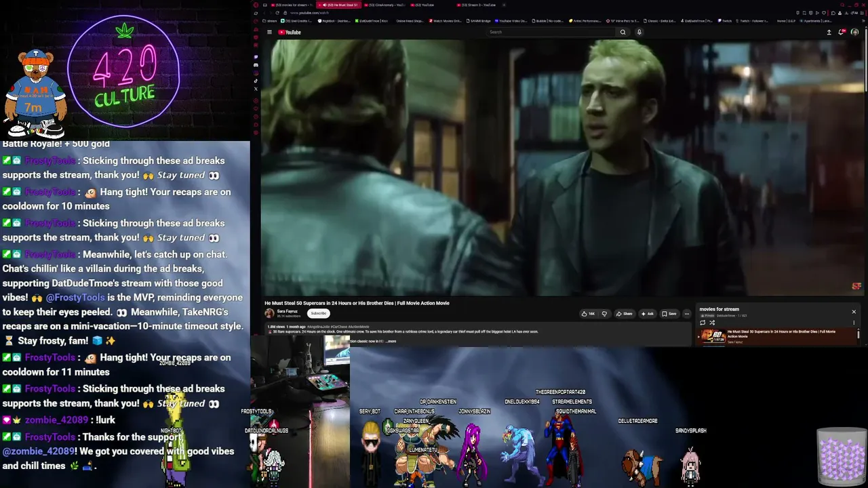Open YouTube notifications bell
The width and height of the screenshot is (868, 488).
point(842,32)
